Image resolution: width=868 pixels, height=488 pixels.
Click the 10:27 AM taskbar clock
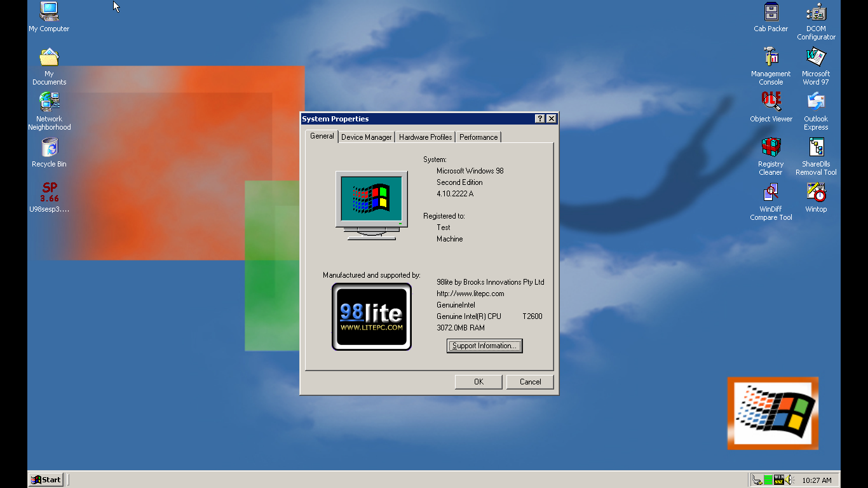point(817,480)
